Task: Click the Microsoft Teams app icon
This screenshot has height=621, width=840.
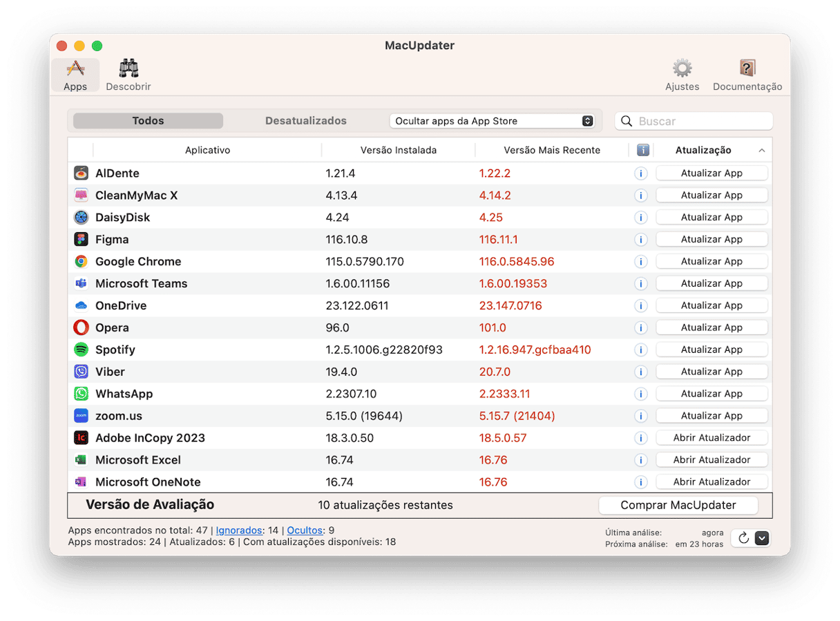Action: [82, 284]
